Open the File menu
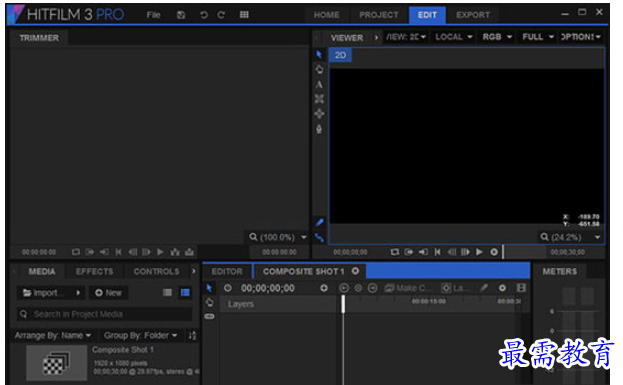This screenshot has width=623, height=385. pos(153,15)
